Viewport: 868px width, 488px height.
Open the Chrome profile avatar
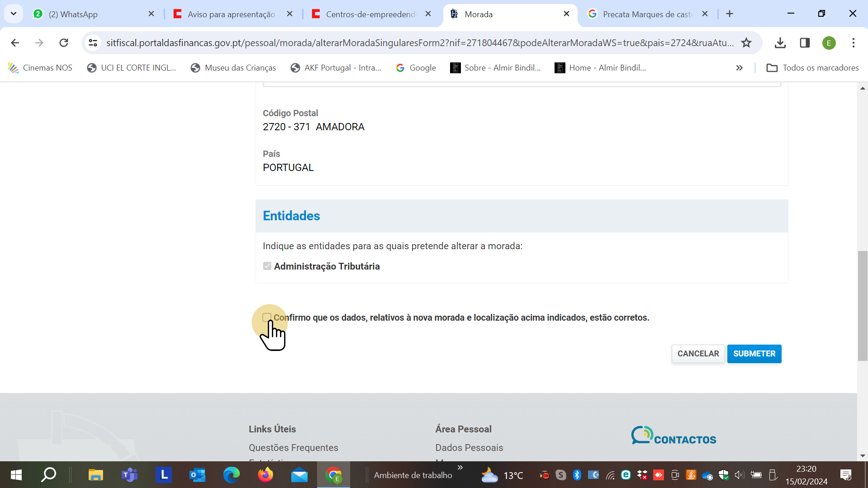click(829, 43)
